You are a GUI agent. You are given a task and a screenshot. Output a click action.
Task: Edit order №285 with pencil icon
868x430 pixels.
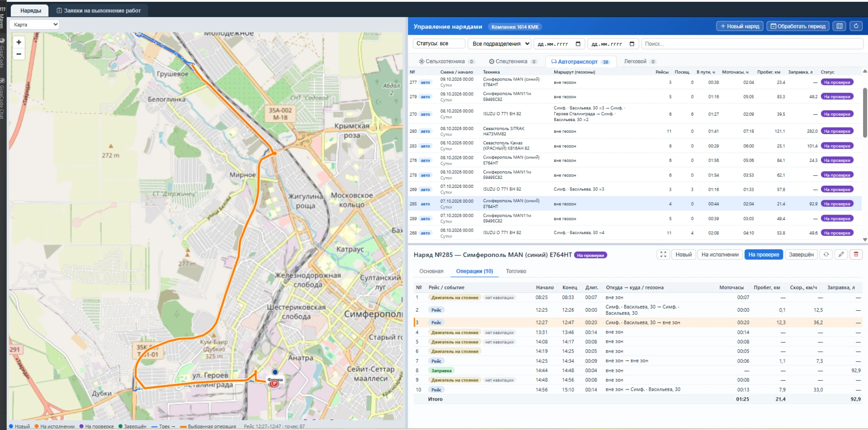pyautogui.click(x=841, y=255)
